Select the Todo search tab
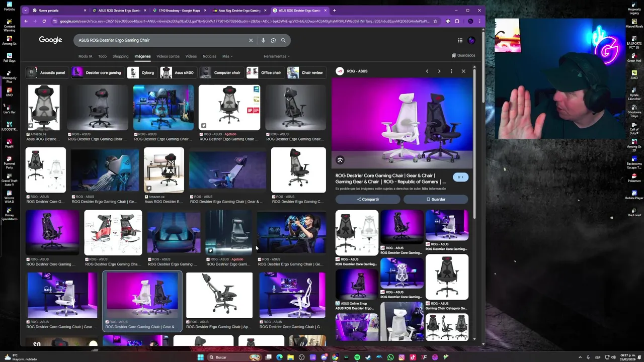The width and height of the screenshot is (644, 362). pyautogui.click(x=102, y=56)
